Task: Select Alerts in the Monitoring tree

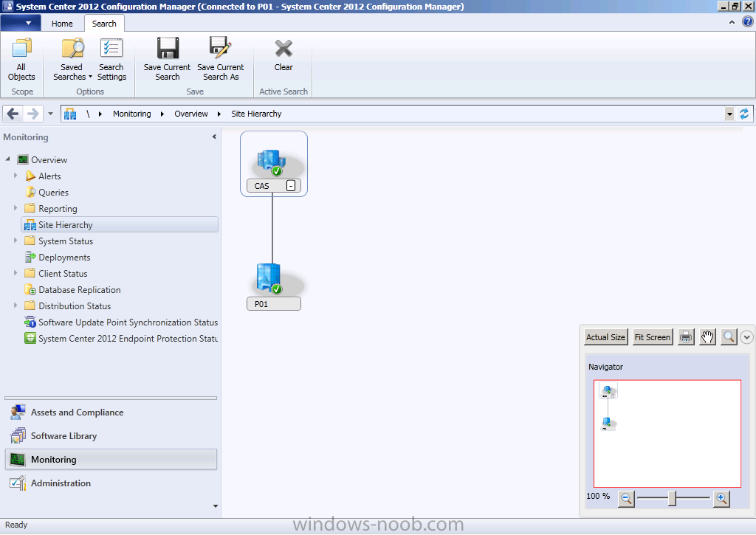Action: (49, 176)
